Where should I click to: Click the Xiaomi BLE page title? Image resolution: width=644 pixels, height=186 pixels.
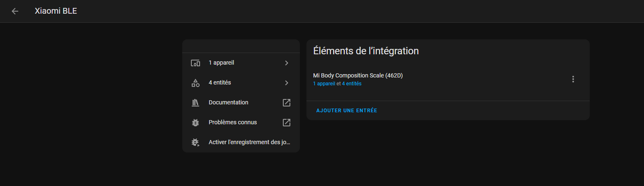[56, 11]
